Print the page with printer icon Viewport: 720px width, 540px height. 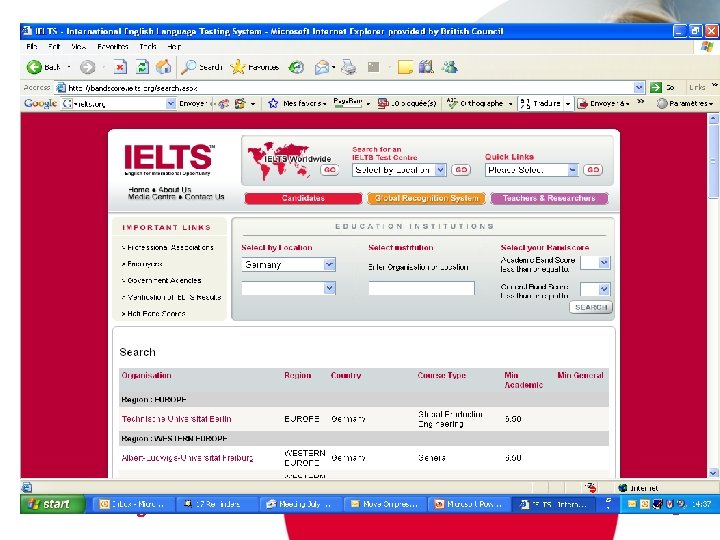pyautogui.click(x=349, y=67)
